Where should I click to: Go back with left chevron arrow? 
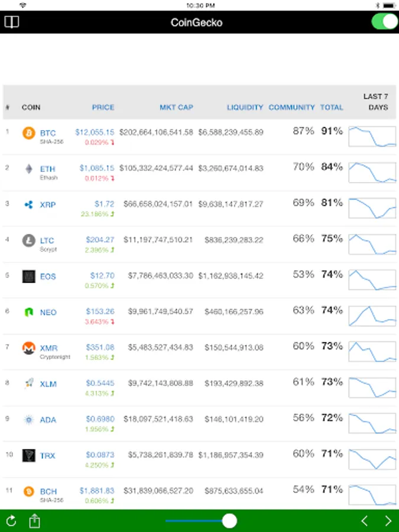364,521
